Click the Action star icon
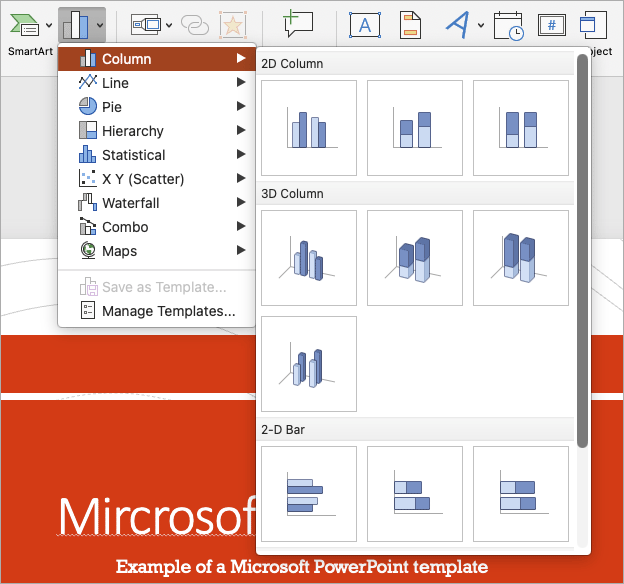 [x=233, y=25]
